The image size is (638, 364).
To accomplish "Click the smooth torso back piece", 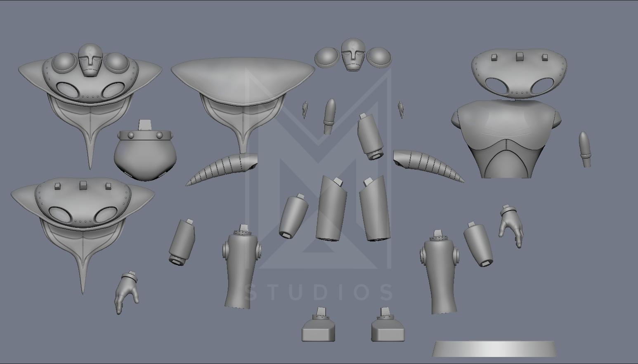I will (506, 136).
